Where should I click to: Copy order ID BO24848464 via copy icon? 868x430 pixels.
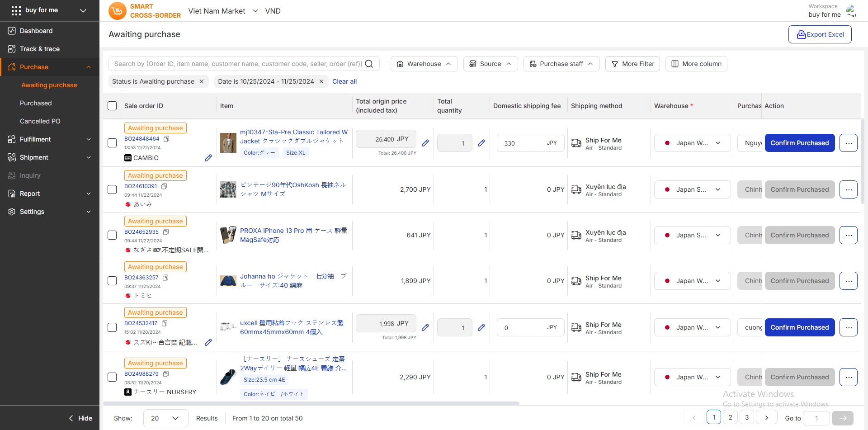point(166,139)
